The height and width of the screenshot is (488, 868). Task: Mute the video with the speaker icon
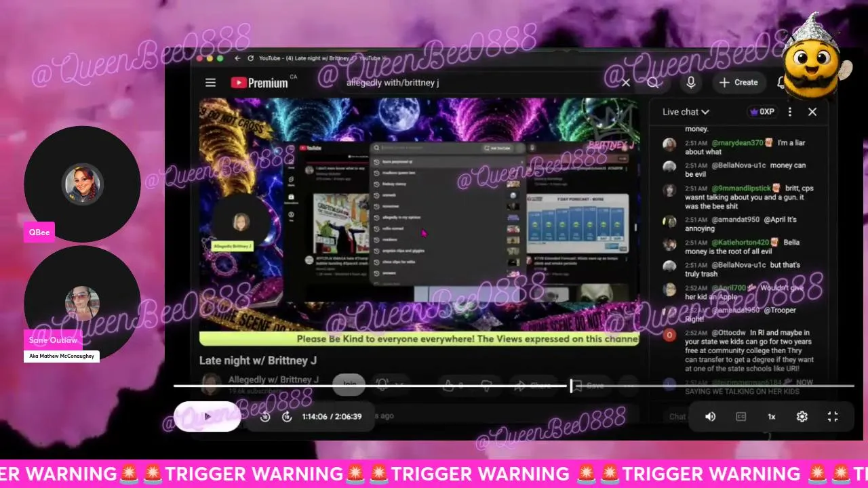click(x=710, y=417)
